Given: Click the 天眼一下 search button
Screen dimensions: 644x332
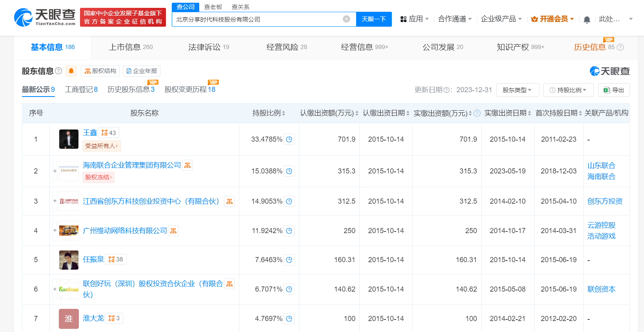Looking at the screenshot, I should click(374, 19).
